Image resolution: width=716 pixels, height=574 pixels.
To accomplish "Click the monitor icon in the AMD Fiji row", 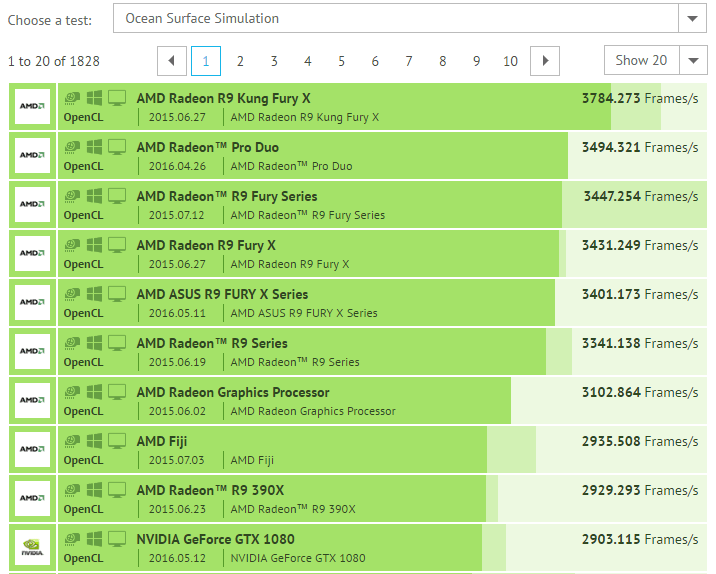I will [x=117, y=441].
